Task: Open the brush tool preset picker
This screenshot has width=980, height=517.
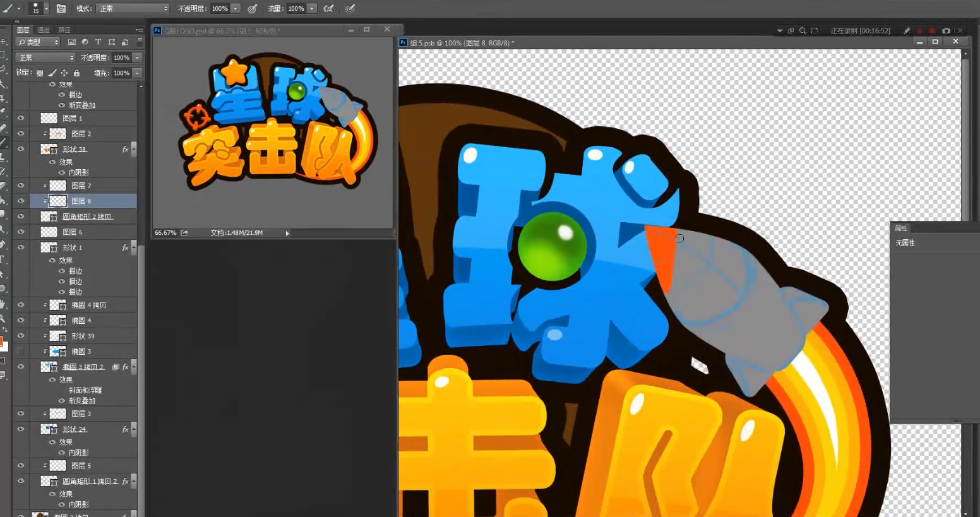Action: coord(11,9)
